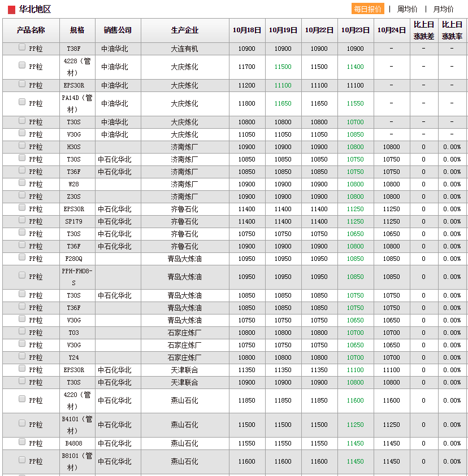468x476 pixels.
Task: Click spec cell B8101（管材）
Action: [77, 461]
